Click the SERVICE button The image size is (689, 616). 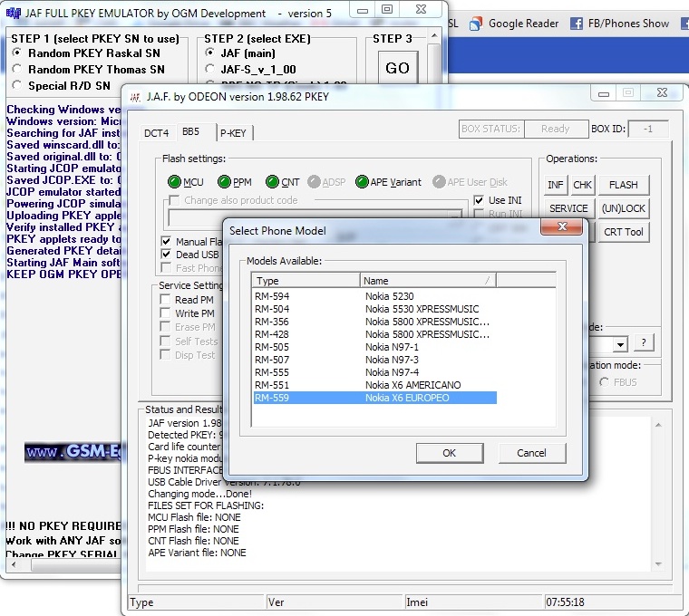(568, 208)
